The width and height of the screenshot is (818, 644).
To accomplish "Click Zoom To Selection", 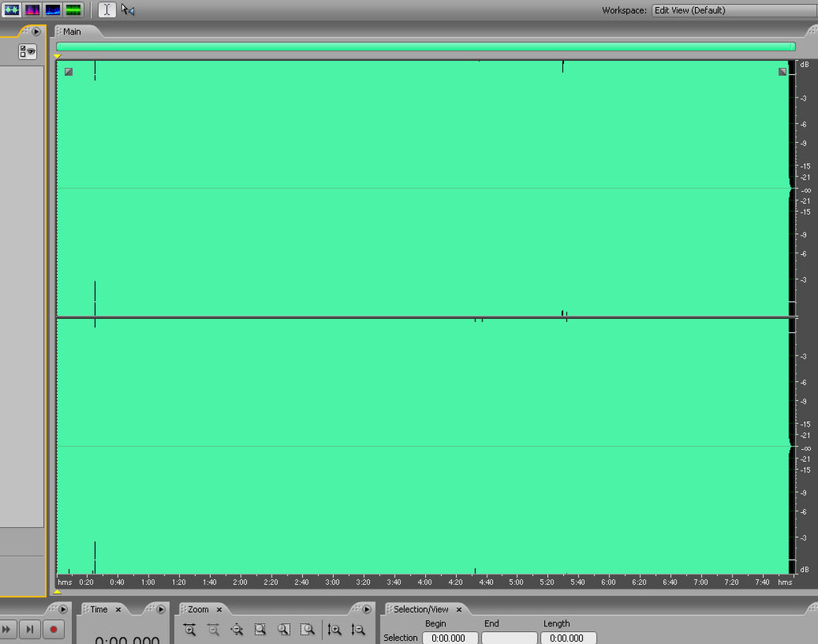I will 260,630.
